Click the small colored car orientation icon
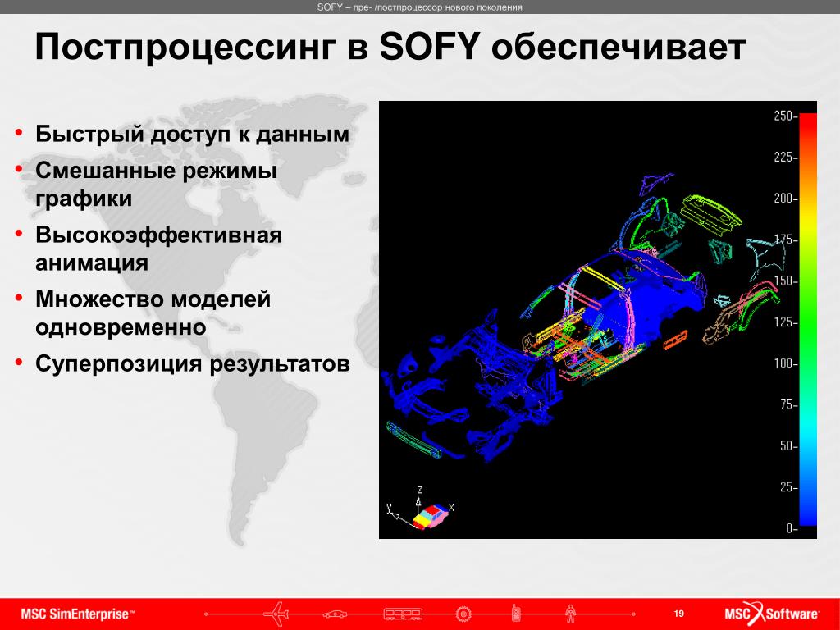Screen dimensions: 840x630 tap(431, 516)
